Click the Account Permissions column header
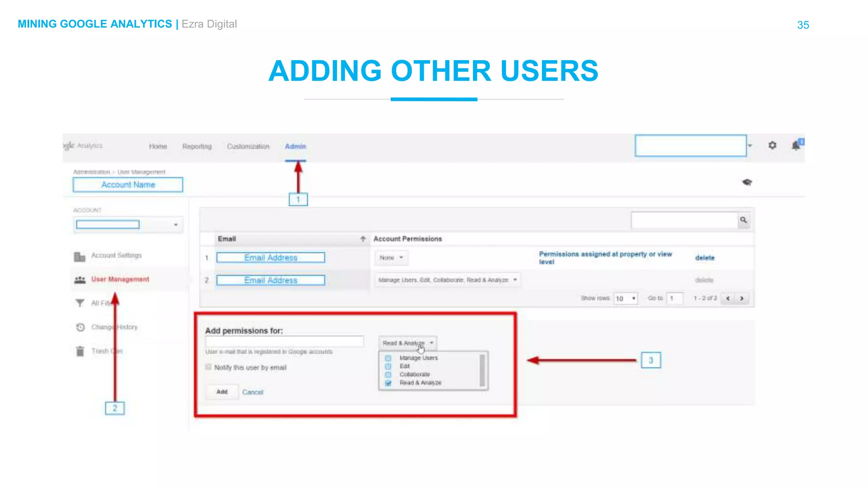Screen dimensions: 868x488 407,239
